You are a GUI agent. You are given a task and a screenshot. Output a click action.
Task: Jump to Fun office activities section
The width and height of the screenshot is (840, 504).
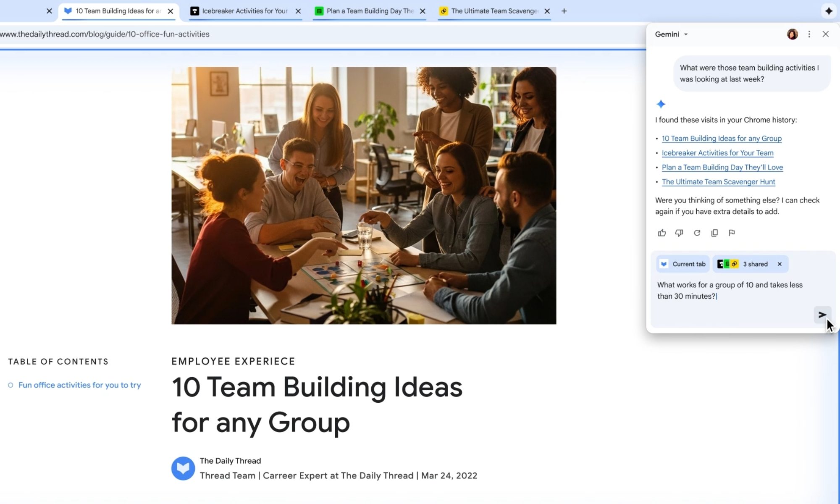(x=79, y=385)
